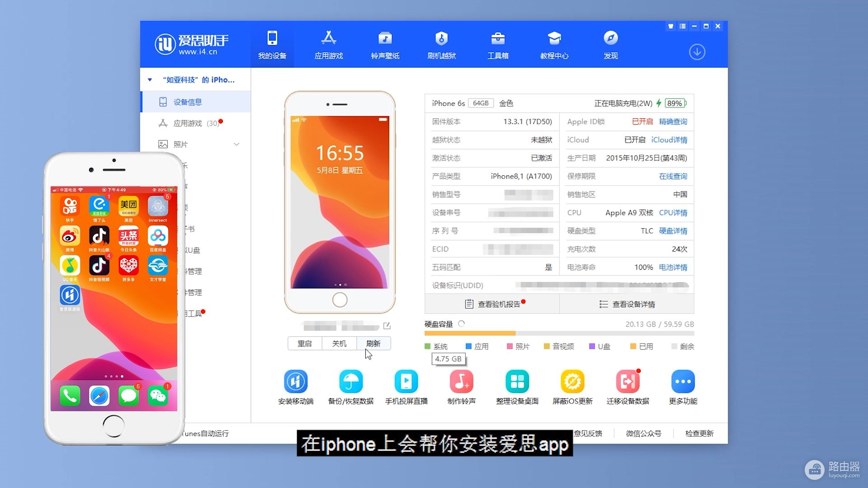The image size is (868, 488).
Task: Click 查看验机报告 button
Action: point(492,304)
